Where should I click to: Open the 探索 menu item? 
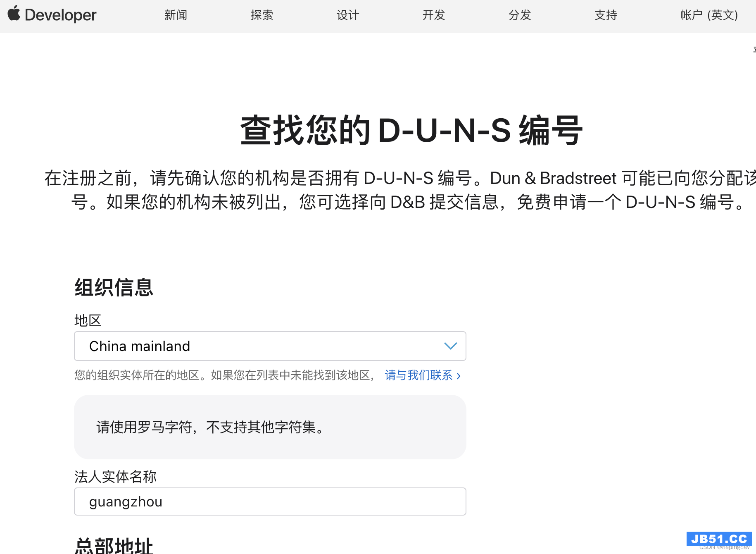262,15
